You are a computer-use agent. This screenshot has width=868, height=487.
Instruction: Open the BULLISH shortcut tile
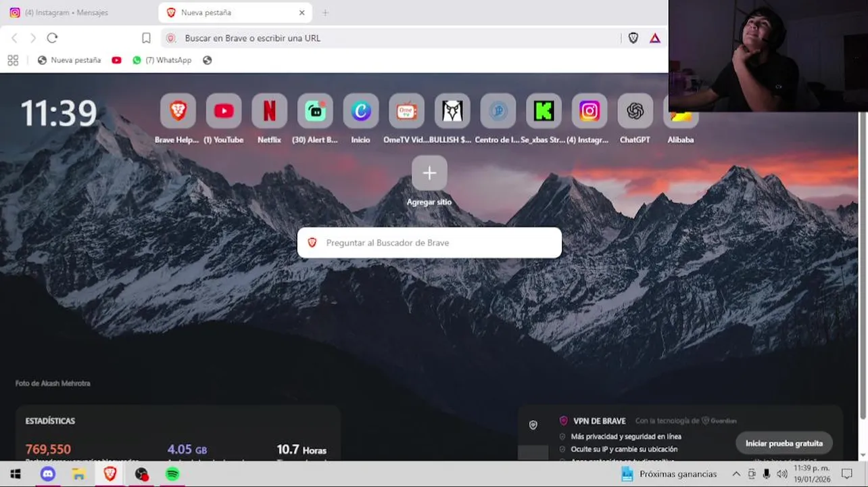[452, 111]
